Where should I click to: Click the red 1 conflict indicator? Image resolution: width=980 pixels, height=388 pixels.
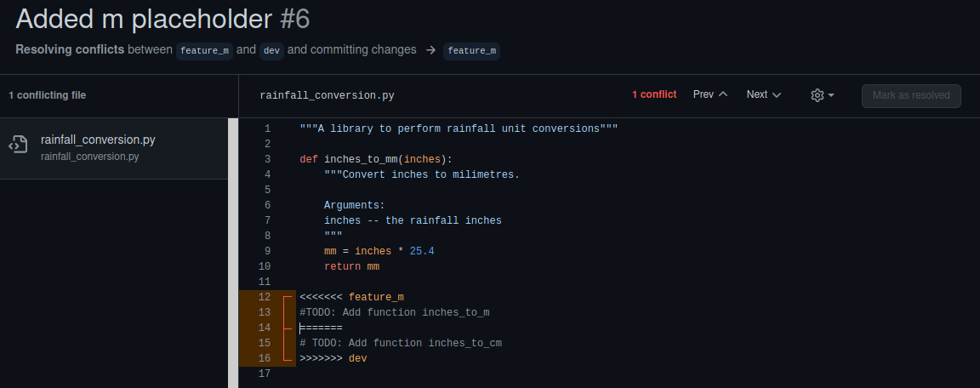(654, 94)
